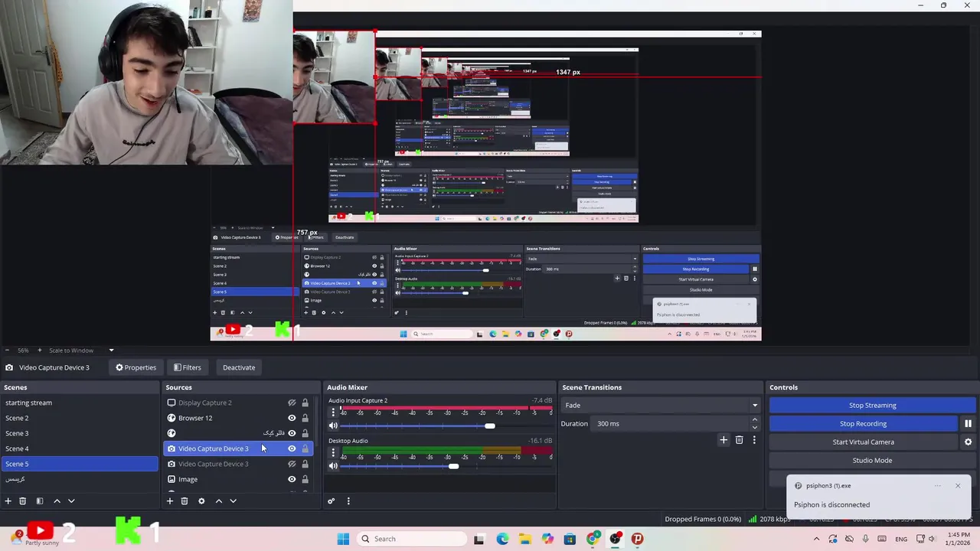Open preview scale dropdown arrow
Viewport: 980px width, 551px height.
tap(111, 350)
